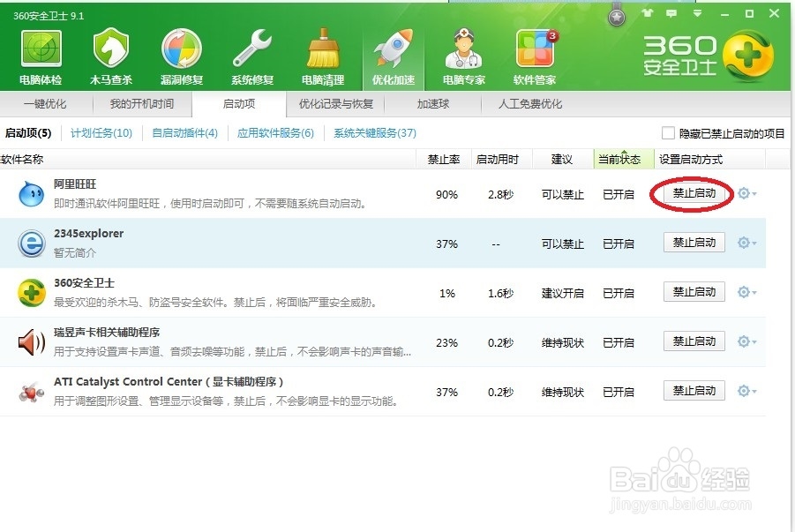
Task: Open the 系统修复 wrench icon
Action: pyautogui.click(x=252, y=49)
